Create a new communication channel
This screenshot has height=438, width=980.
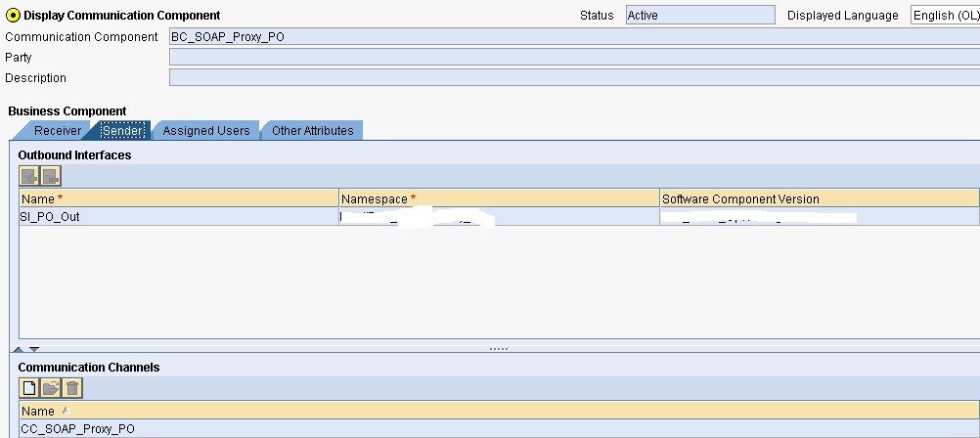[29, 388]
